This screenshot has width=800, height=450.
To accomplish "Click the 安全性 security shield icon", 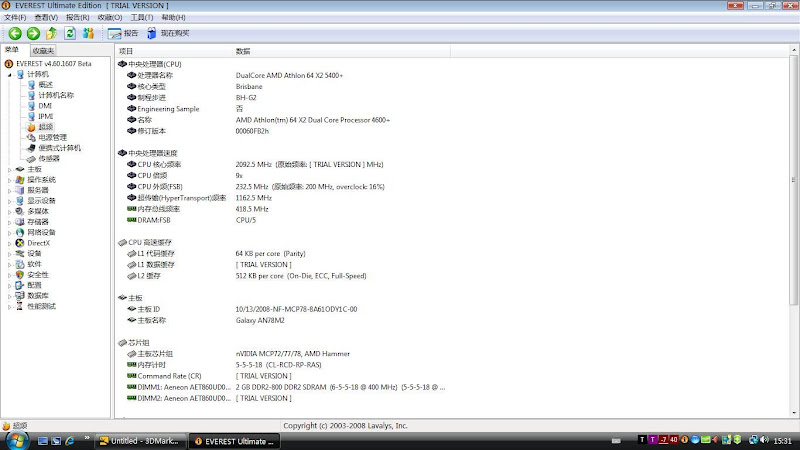I will click(x=20, y=274).
